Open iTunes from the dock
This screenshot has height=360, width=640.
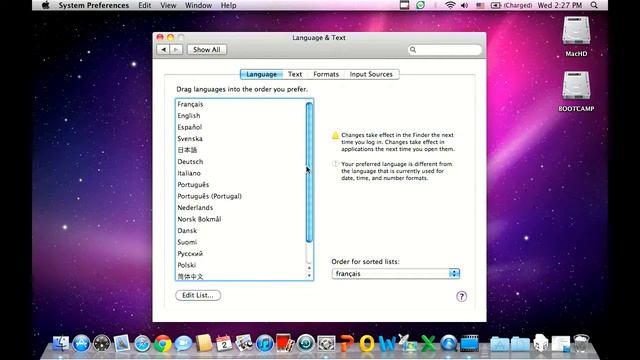(265, 343)
